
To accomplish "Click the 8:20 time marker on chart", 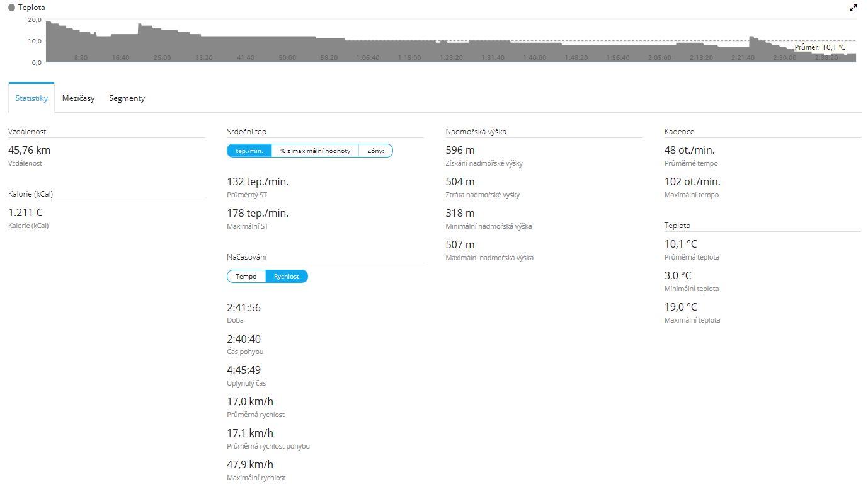I will [81, 57].
